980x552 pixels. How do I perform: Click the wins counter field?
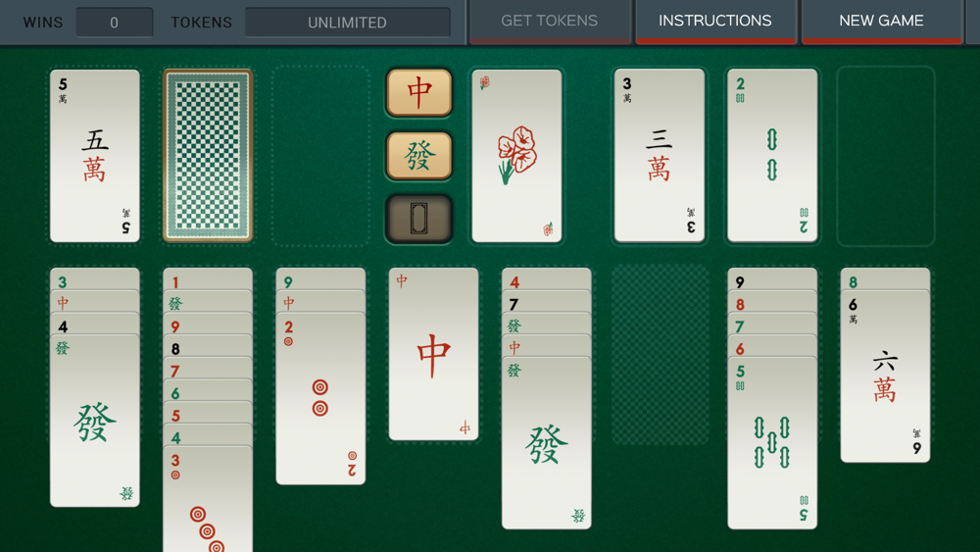tap(115, 23)
